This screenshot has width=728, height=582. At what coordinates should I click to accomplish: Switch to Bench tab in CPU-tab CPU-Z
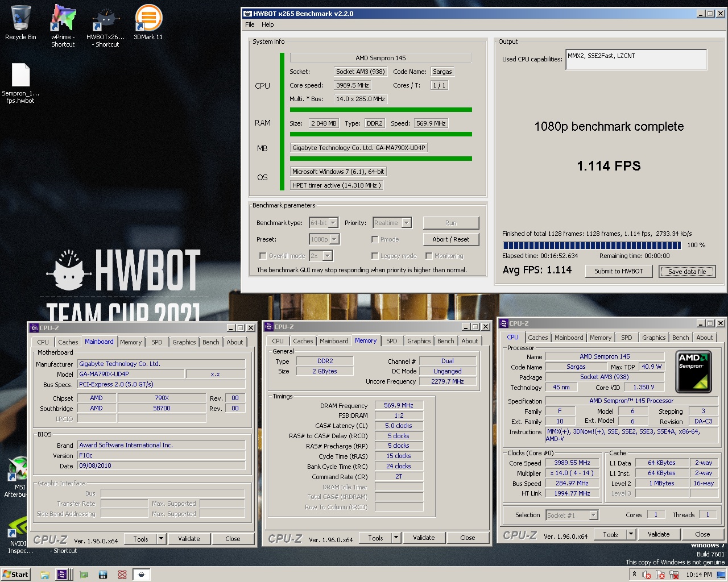(x=680, y=338)
